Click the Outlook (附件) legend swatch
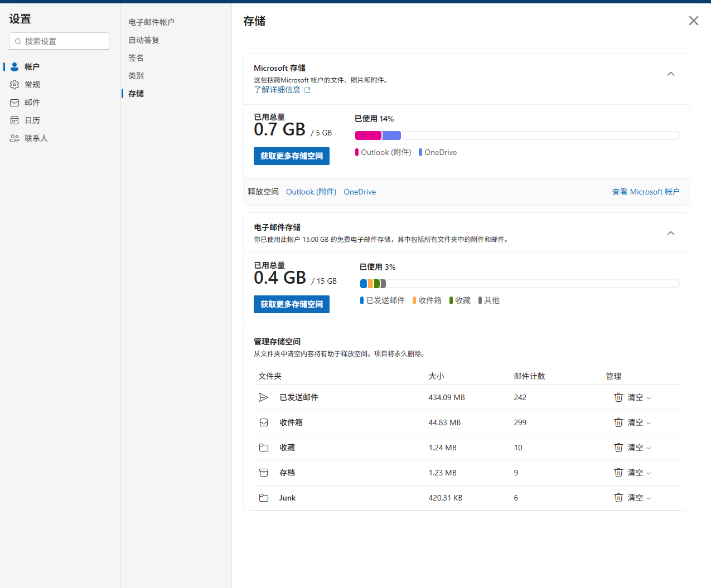This screenshot has height=588, width=711. [357, 152]
